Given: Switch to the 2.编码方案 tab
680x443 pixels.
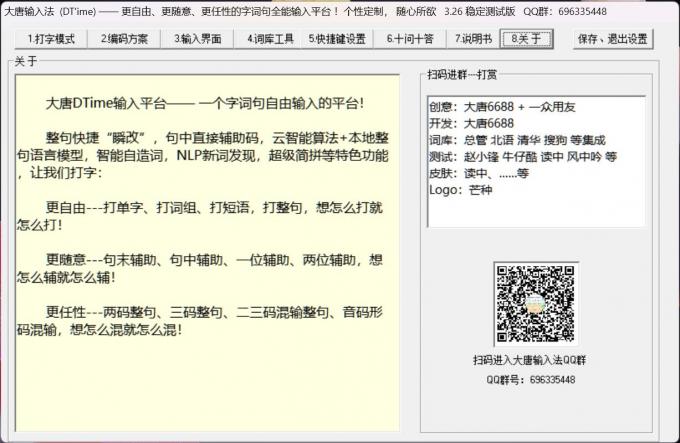Looking at the screenshot, I should pos(124,39).
